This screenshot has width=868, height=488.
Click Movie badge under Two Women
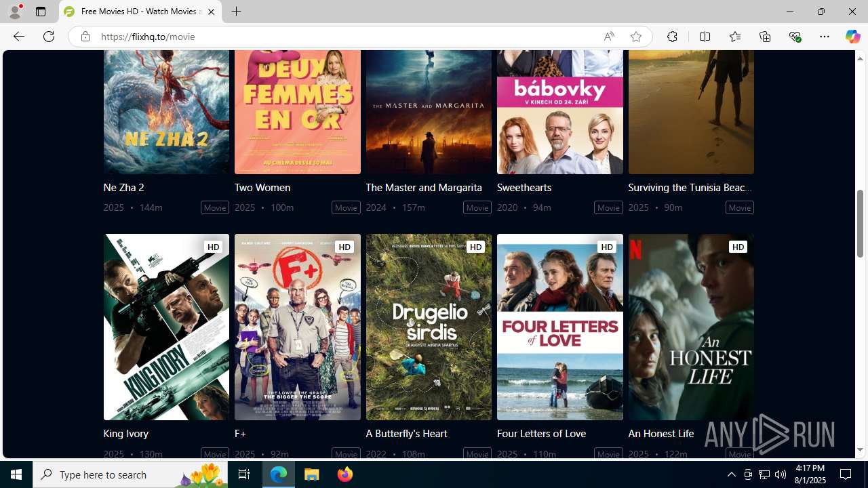pyautogui.click(x=346, y=207)
